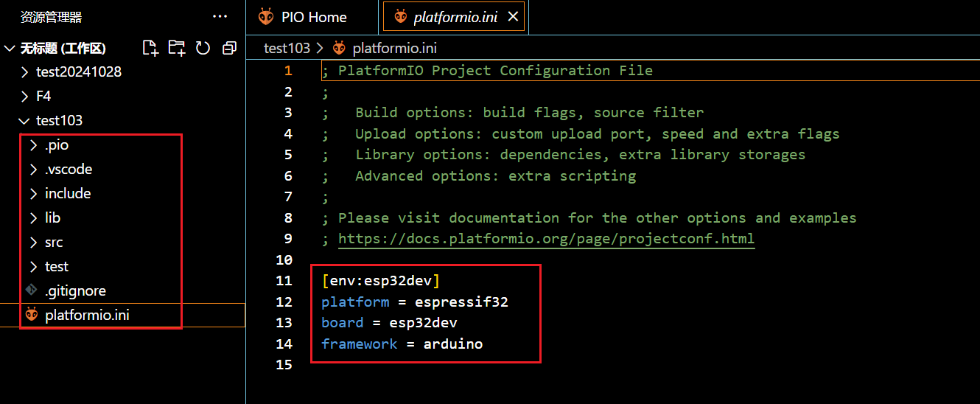Screen dimensions: 980x404
Task: Click the breadcrumb PlatformIO file icon
Action: 339,48
